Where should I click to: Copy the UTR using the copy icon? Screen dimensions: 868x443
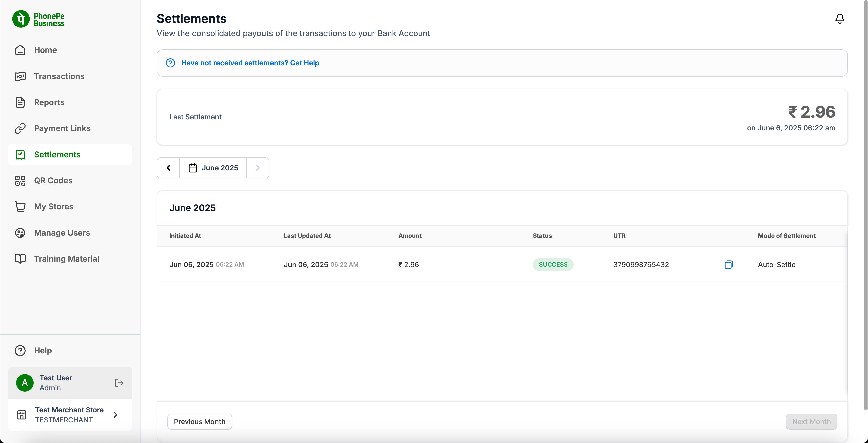729,265
